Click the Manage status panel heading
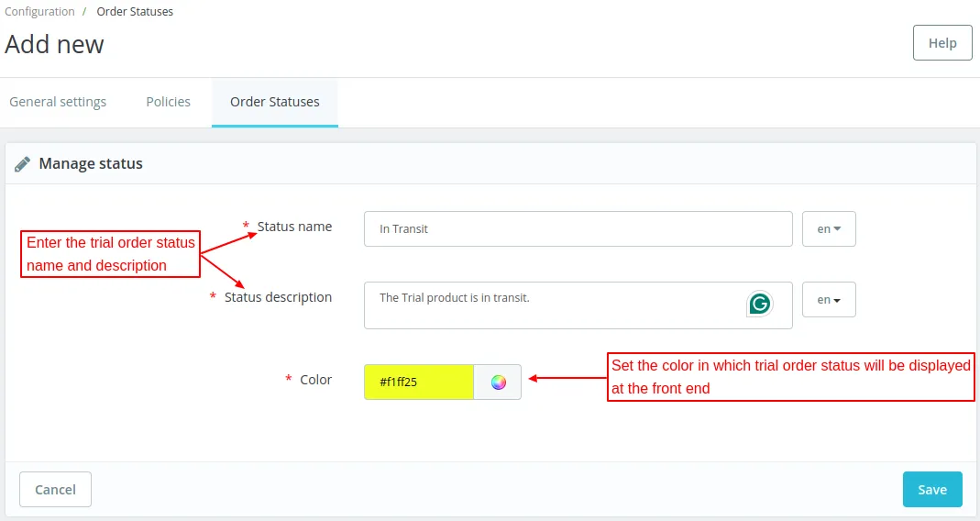The image size is (980, 521). click(x=91, y=164)
